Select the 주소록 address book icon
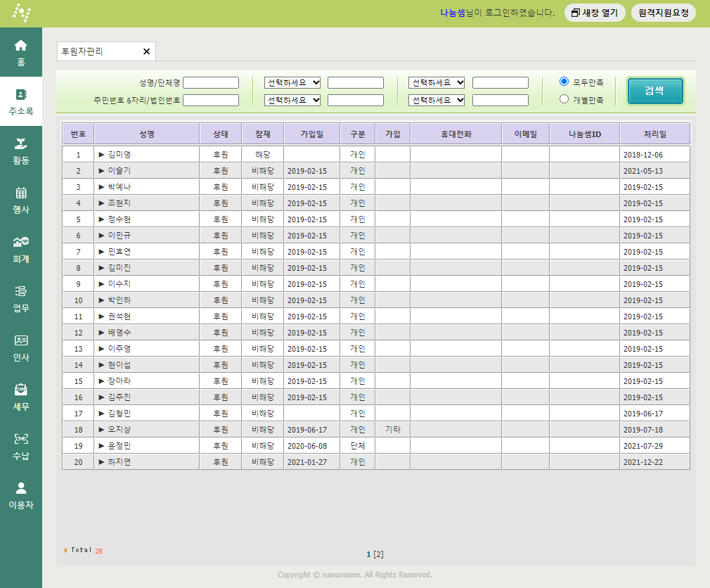The image size is (710, 588). tap(21, 94)
